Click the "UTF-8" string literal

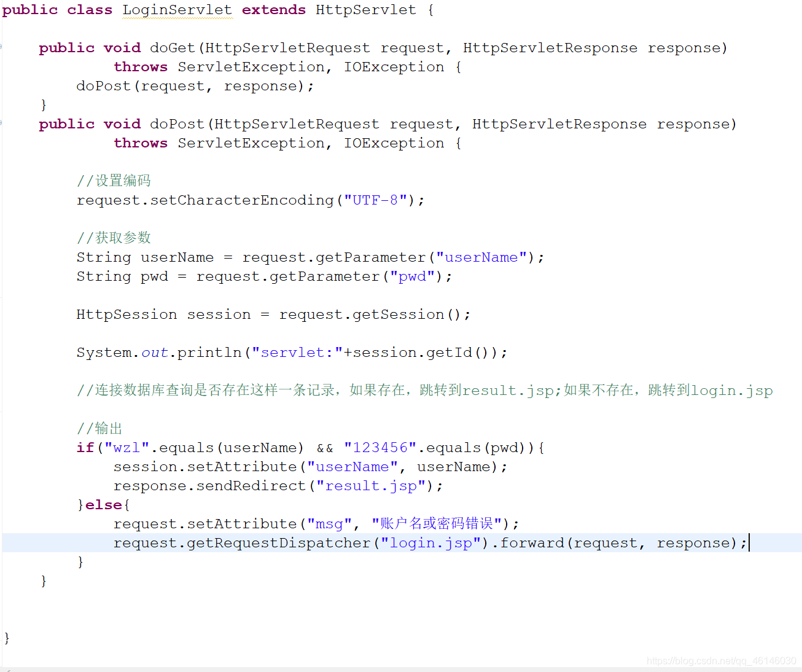pos(375,200)
